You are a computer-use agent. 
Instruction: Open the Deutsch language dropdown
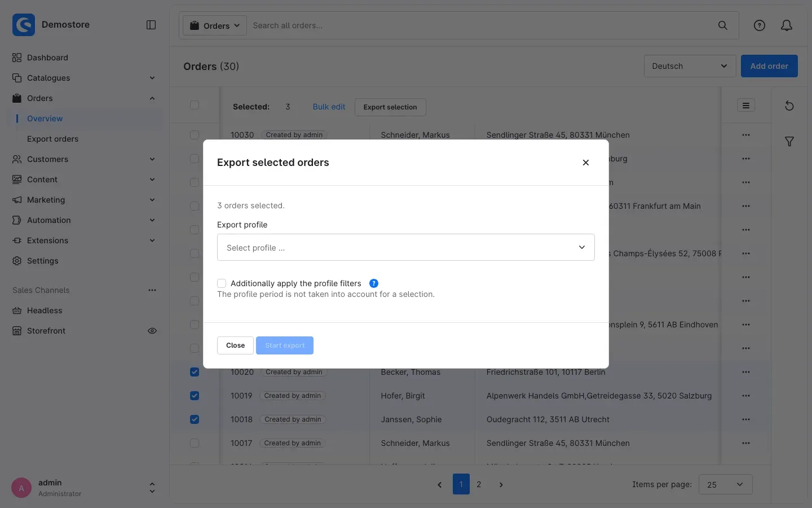click(x=690, y=66)
